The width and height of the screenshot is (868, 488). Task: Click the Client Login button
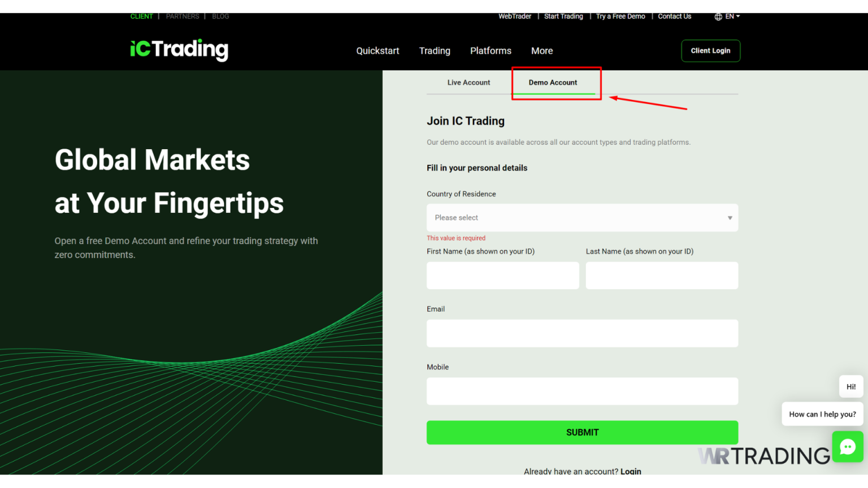pyautogui.click(x=710, y=51)
